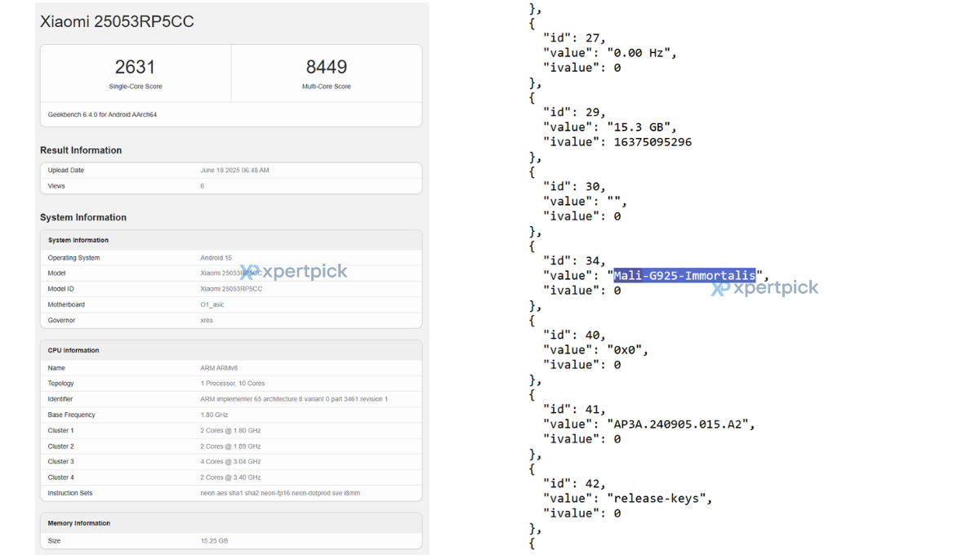The image size is (980, 555).
Task: Click the Instruction Sets row label
Action: click(x=70, y=493)
